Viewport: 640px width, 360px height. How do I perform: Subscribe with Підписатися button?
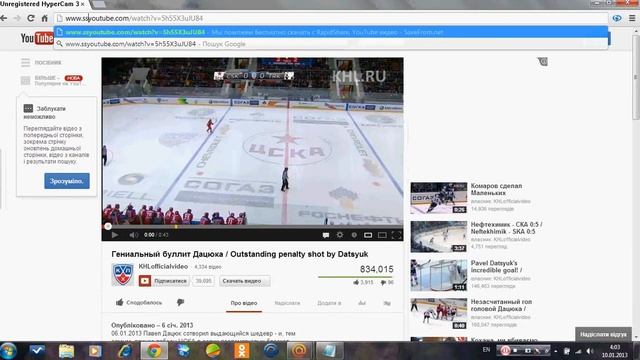click(164, 281)
